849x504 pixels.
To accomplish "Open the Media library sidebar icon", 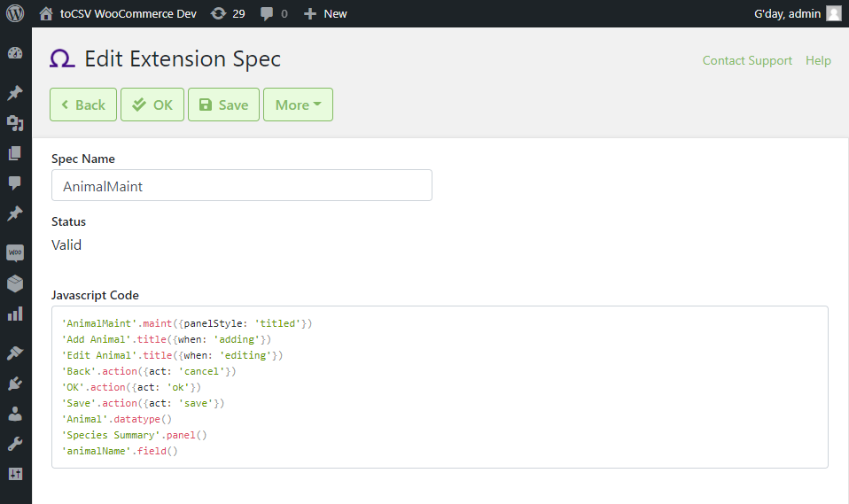I will click(15, 123).
